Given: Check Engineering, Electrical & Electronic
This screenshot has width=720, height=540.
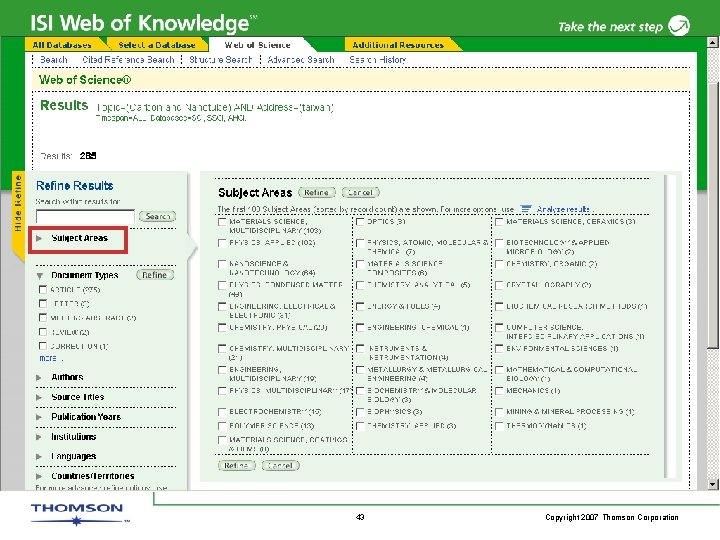Looking at the screenshot, I should tap(222, 307).
